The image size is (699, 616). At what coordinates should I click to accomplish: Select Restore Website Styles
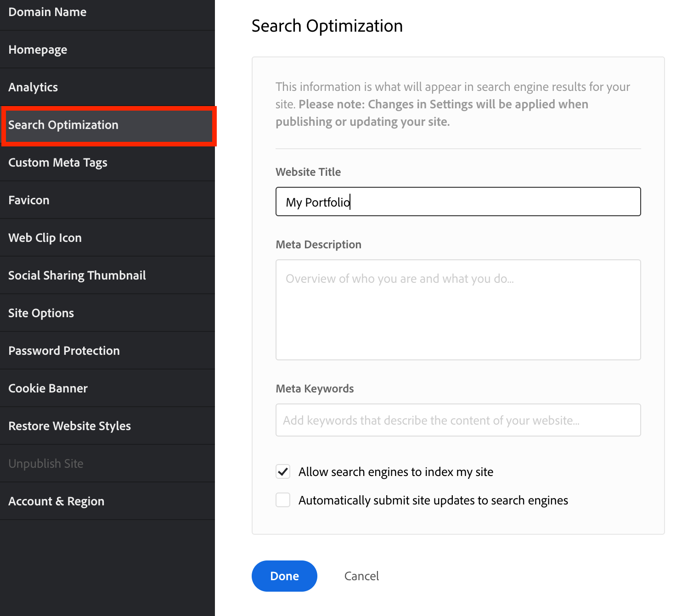(69, 426)
